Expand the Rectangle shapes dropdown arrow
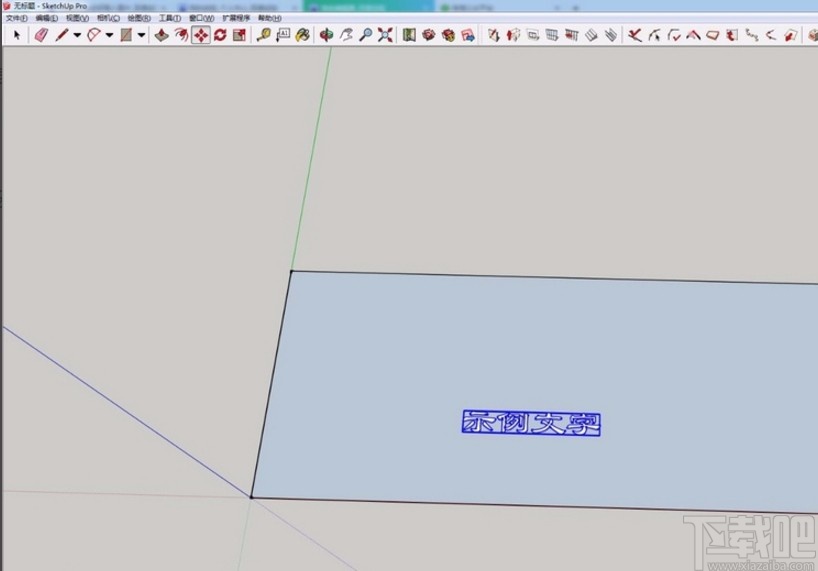 pos(141,35)
